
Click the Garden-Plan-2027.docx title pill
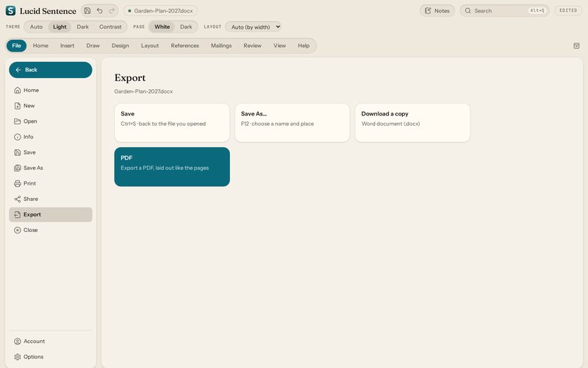(160, 10)
